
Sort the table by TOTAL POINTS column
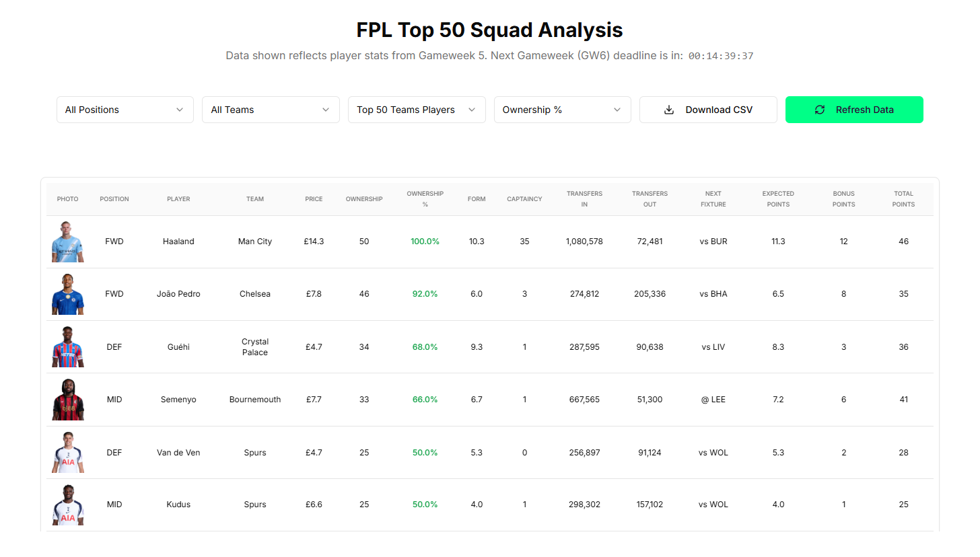pyautogui.click(x=903, y=198)
